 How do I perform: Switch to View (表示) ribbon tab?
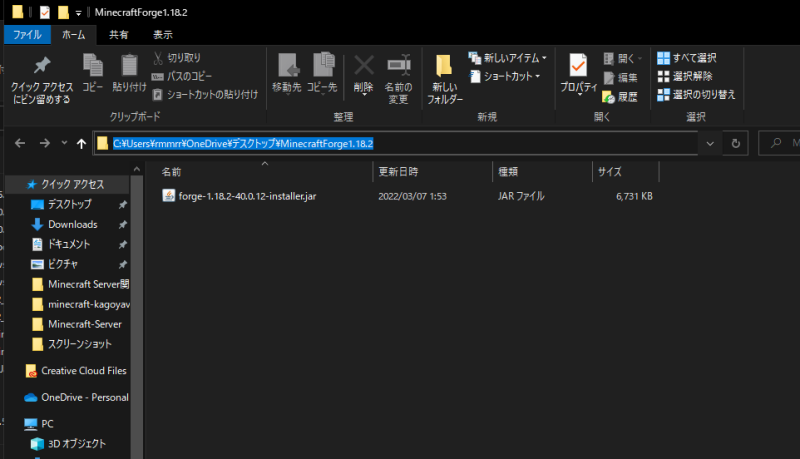coord(163,35)
